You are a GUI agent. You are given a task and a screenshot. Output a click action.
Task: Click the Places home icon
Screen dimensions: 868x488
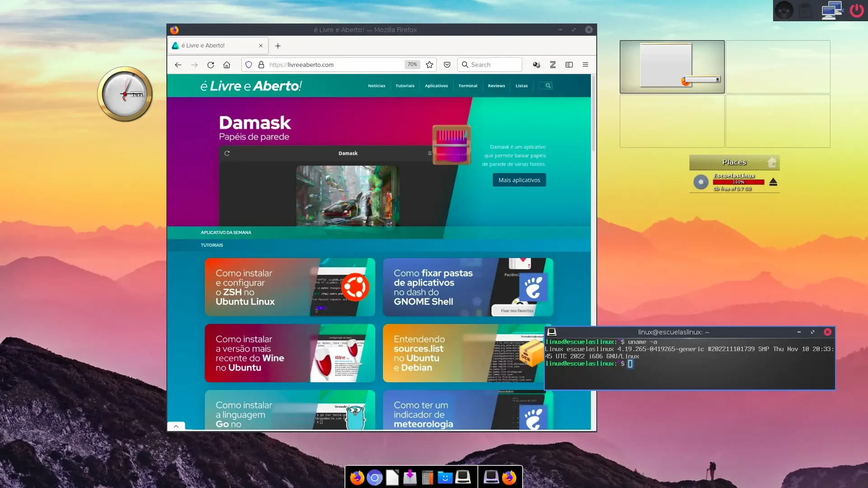(x=772, y=162)
